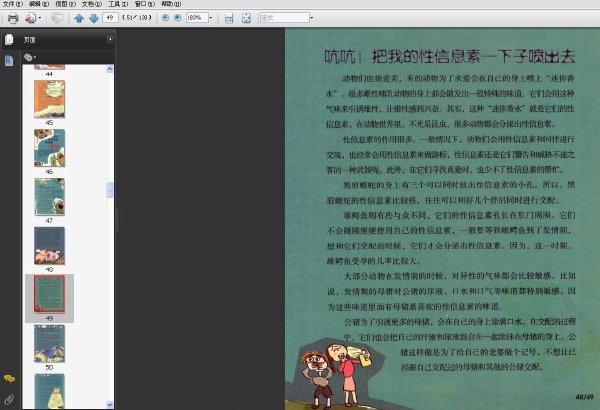
Task: Select page 50 thumbnail
Action: tap(49, 343)
